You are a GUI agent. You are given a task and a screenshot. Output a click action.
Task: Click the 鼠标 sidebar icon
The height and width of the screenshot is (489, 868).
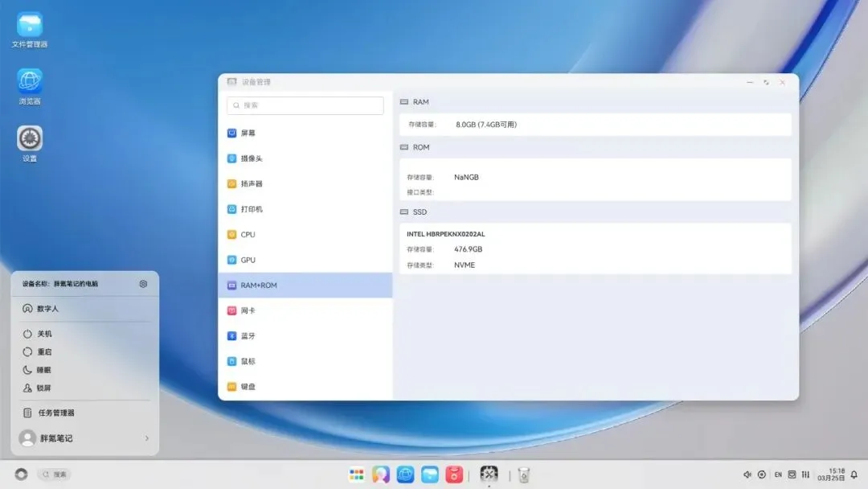pyautogui.click(x=232, y=362)
